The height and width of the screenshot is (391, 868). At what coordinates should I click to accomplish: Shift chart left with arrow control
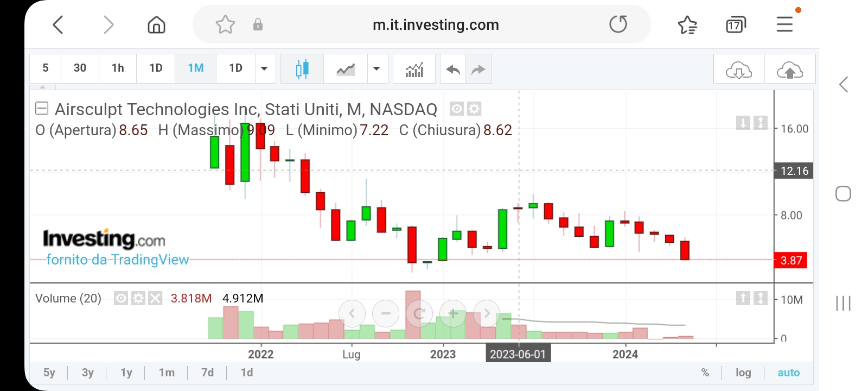click(352, 313)
